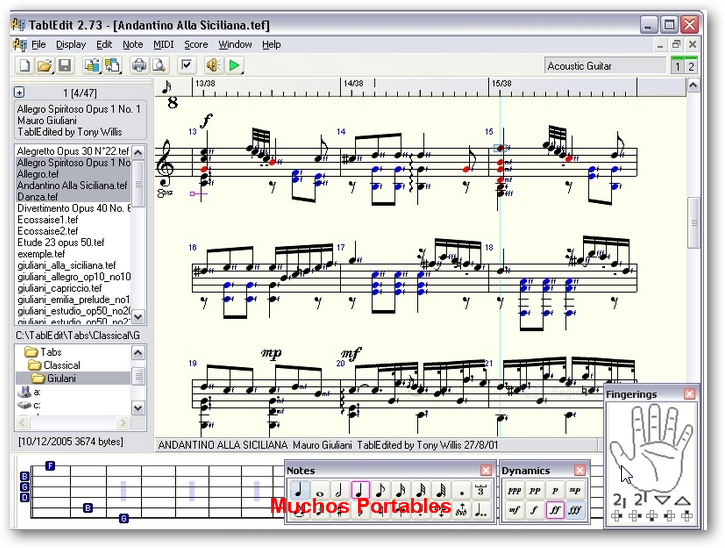Click the eighth-note icon left of ruler
This screenshot has width=725, height=548.
pos(166,86)
